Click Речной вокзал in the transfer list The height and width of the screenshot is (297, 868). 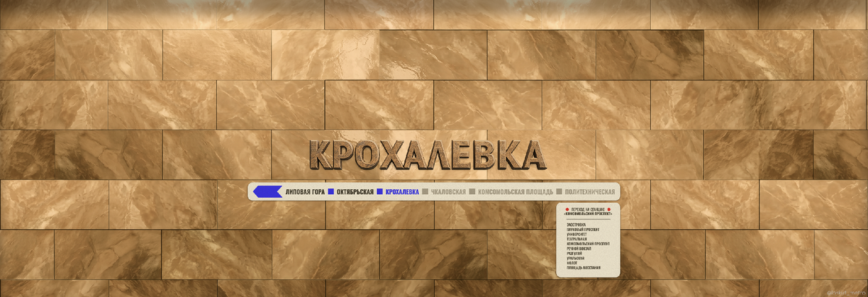(x=579, y=248)
